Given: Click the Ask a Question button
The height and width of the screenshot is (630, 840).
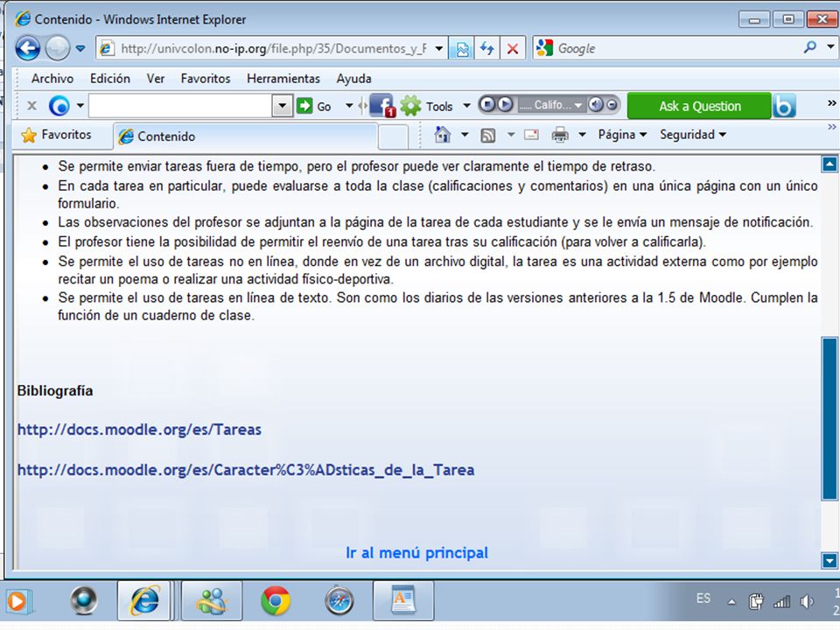Looking at the screenshot, I should (x=700, y=106).
